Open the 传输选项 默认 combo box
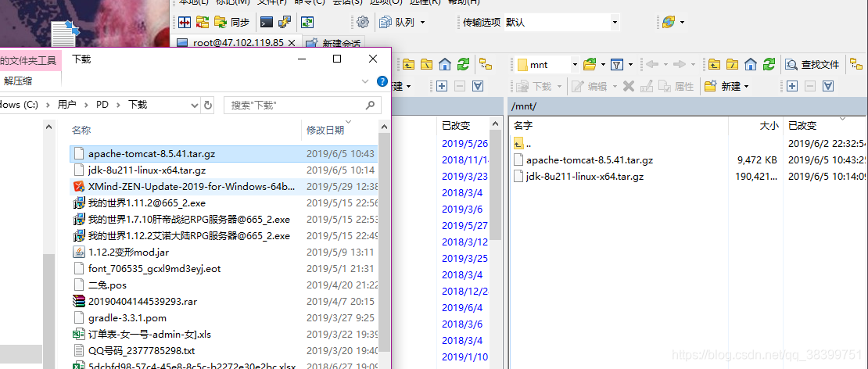 [561, 22]
